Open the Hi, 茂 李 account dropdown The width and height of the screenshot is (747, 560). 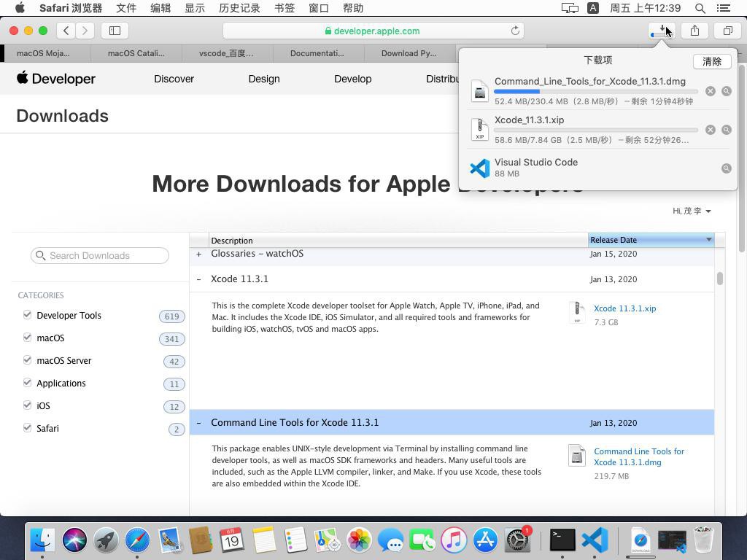[x=692, y=211]
